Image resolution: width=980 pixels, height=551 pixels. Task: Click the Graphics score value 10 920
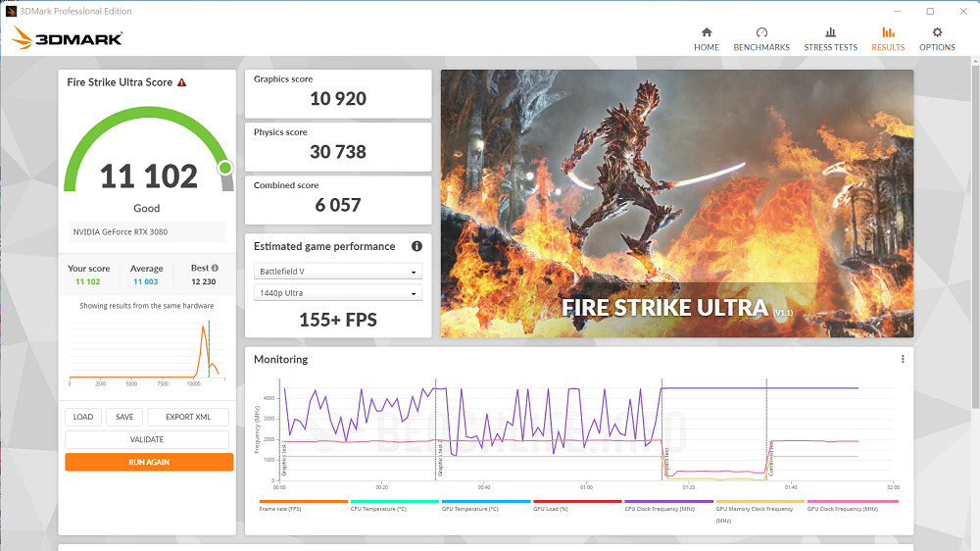pos(338,99)
